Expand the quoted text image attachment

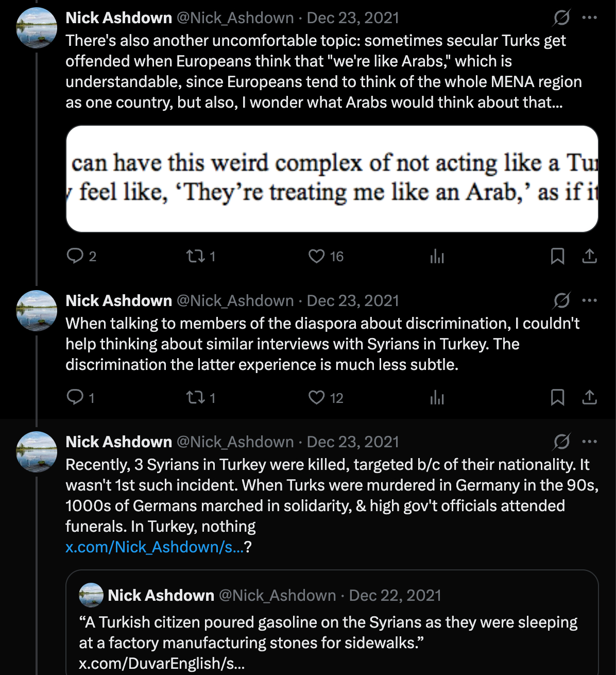pyautogui.click(x=332, y=178)
